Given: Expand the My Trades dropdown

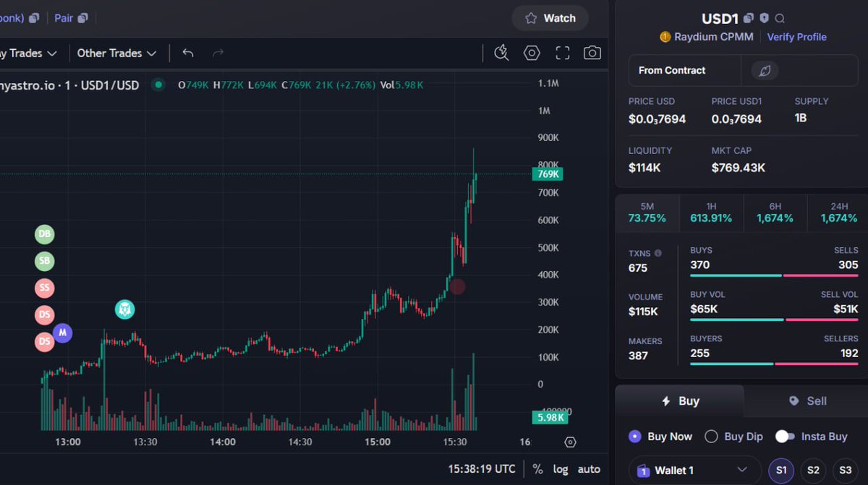Looking at the screenshot, I should pyautogui.click(x=29, y=53).
